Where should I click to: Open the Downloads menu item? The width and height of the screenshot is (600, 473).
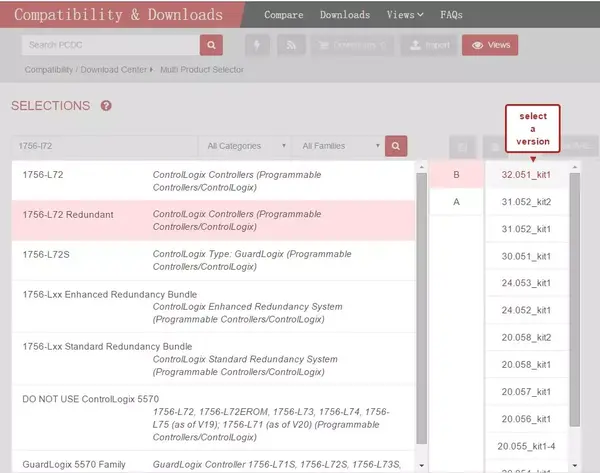[x=345, y=15]
